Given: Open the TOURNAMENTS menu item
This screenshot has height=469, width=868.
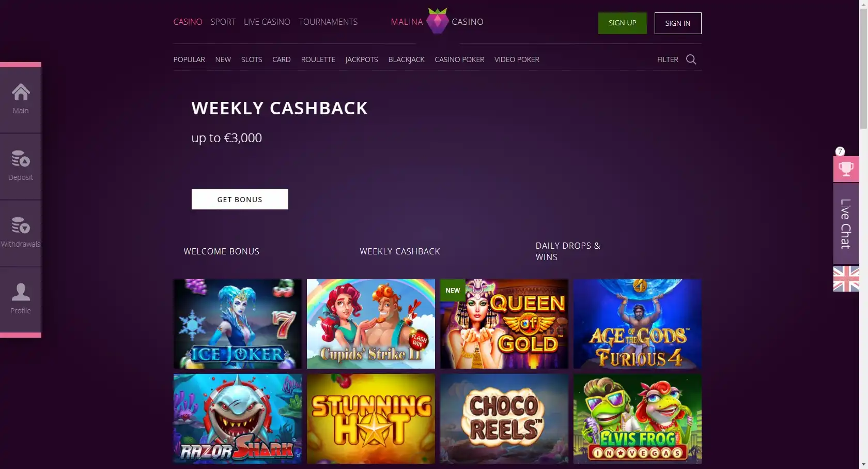Looking at the screenshot, I should [x=328, y=22].
